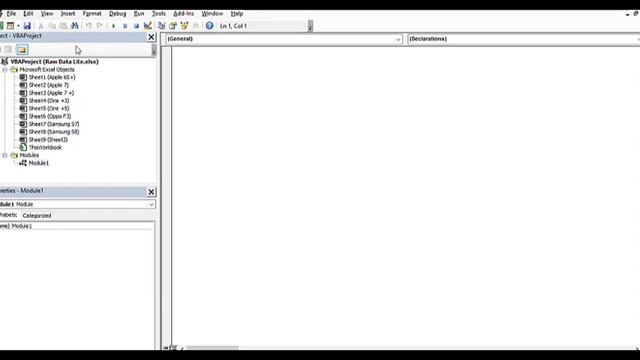Click the Ln 1, Col 1 position indicator
640x360 pixels.
(233, 26)
